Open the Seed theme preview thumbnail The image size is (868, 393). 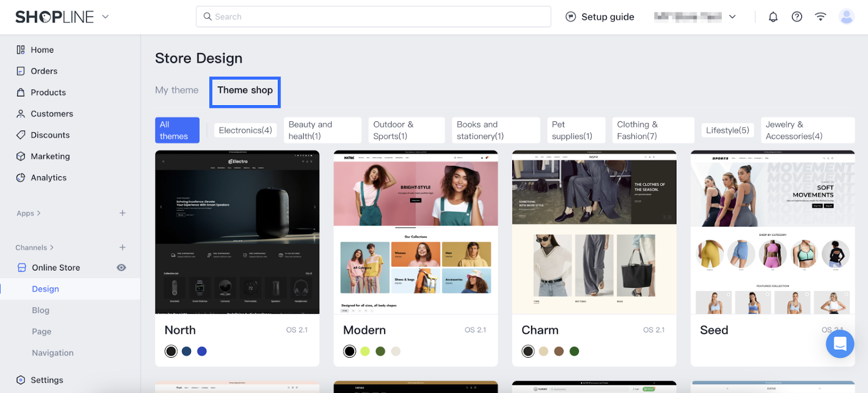[x=773, y=233]
